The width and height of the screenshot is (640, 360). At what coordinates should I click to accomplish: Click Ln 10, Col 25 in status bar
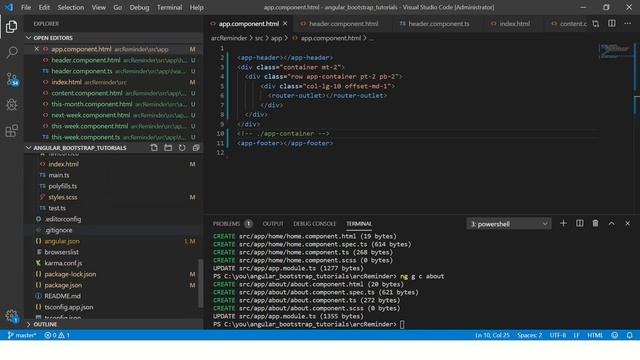click(x=492, y=335)
